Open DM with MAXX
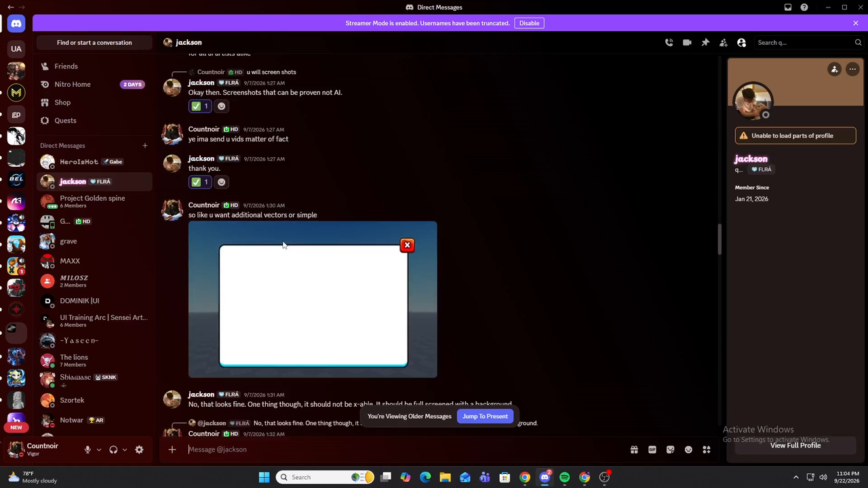Viewport: 868px width, 488px height. click(x=94, y=261)
